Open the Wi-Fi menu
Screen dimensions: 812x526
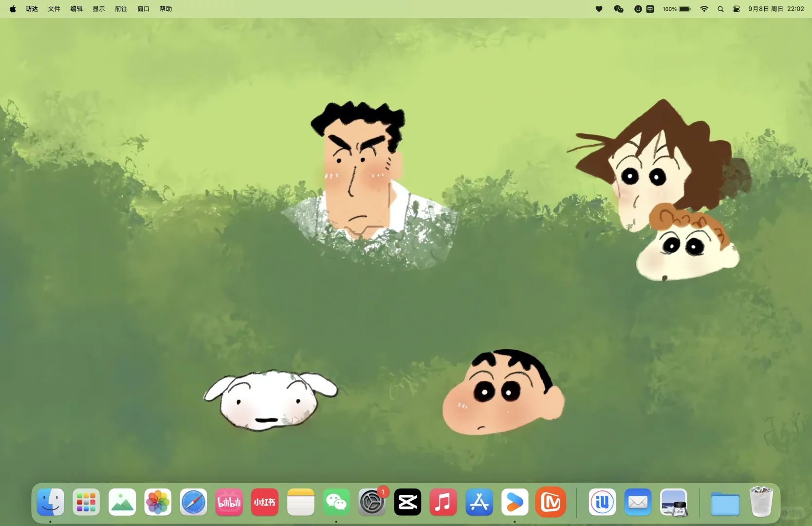pyautogui.click(x=704, y=9)
